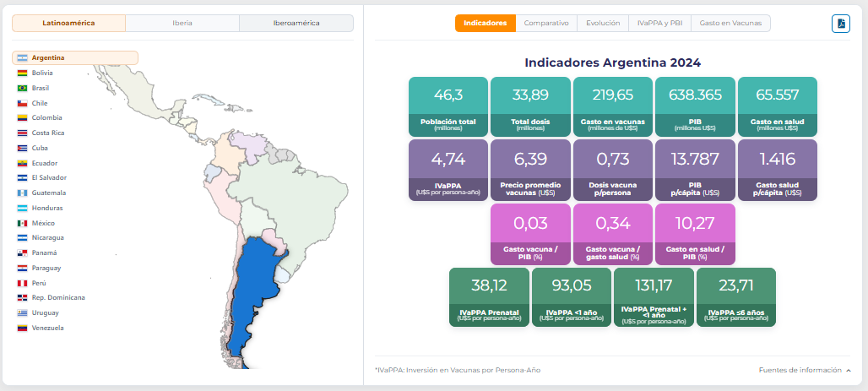
Task: Click the Población total indicator card
Action: pyautogui.click(x=448, y=107)
